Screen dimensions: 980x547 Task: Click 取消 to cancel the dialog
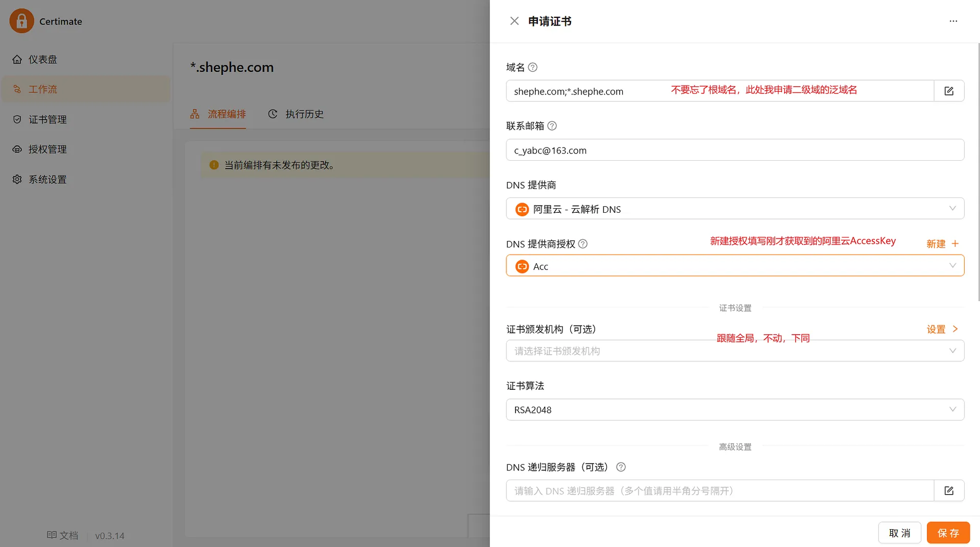click(x=900, y=532)
